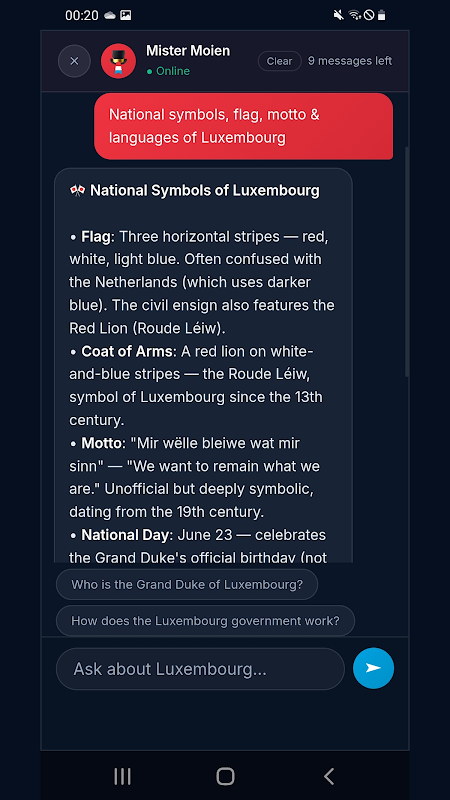Open Android recent apps button

(122, 777)
